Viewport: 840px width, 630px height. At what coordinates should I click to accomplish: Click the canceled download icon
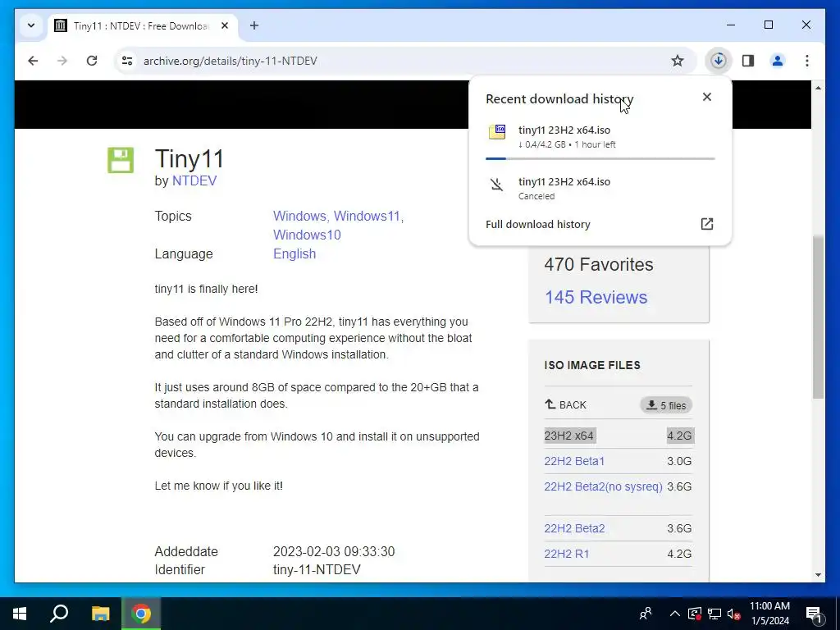pyautogui.click(x=496, y=185)
